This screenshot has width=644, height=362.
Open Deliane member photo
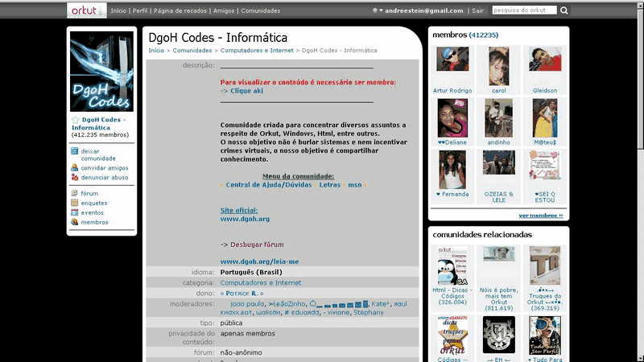(x=452, y=117)
